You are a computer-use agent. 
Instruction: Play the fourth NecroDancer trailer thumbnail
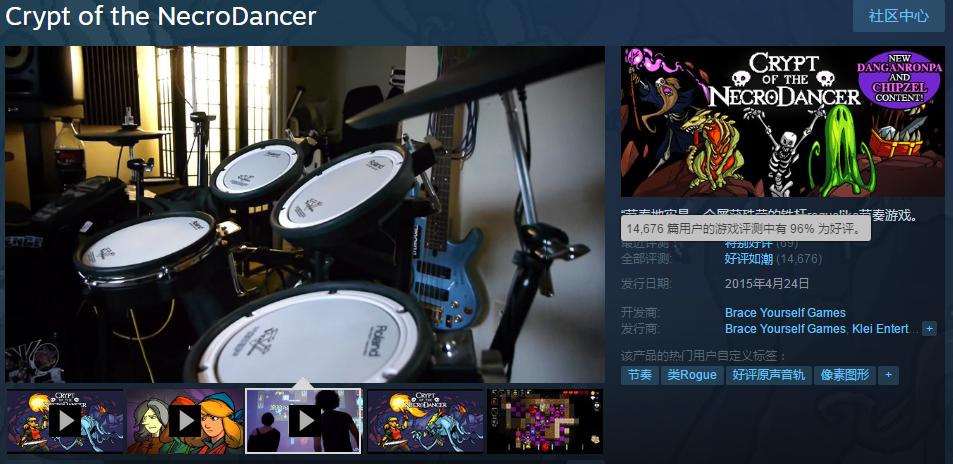(425, 421)
